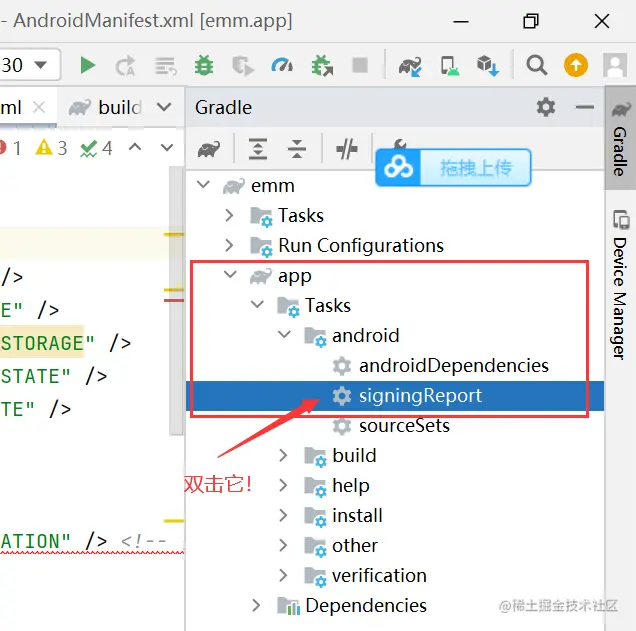Click the warning count indicator showing 3
The image size is (636, 631).
pos(51,148)
